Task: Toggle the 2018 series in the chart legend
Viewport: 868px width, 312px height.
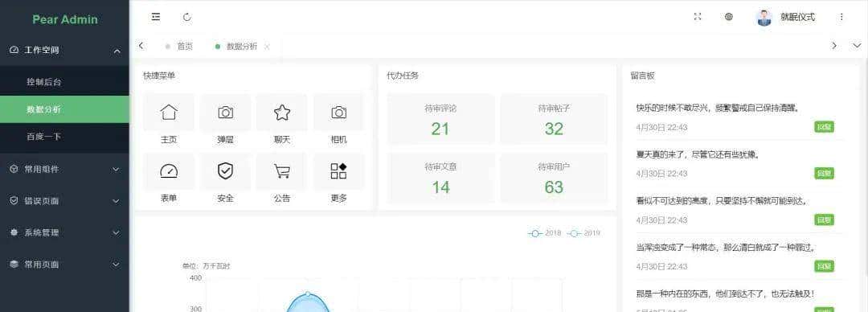Action: pyautogui.click(x=545, y=233)
